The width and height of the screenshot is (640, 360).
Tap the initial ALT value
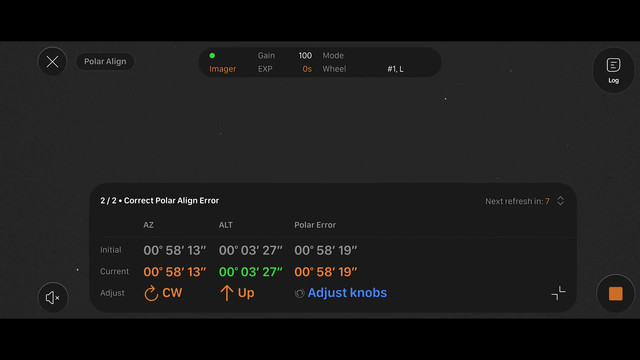pyautogui.click(x=251, y=250)
